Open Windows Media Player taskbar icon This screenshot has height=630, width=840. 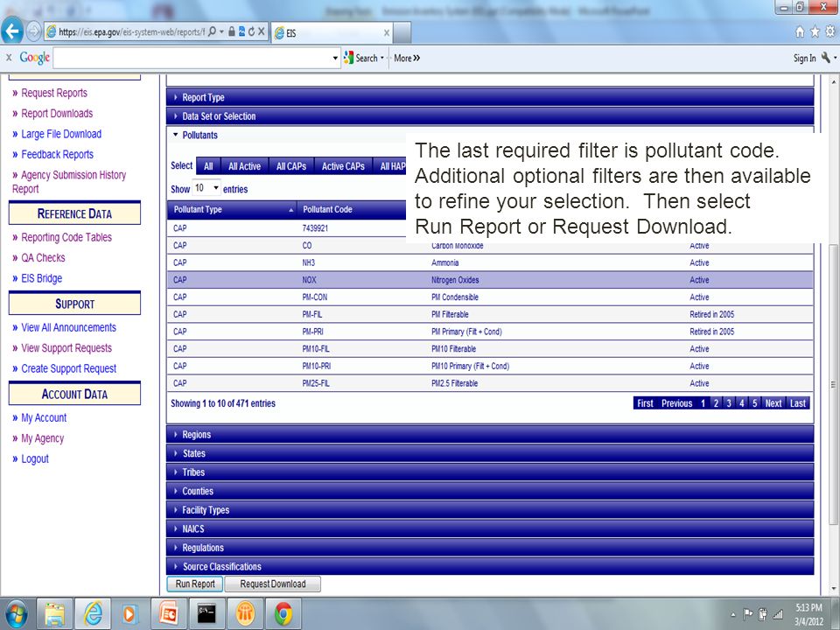point(129,614)
